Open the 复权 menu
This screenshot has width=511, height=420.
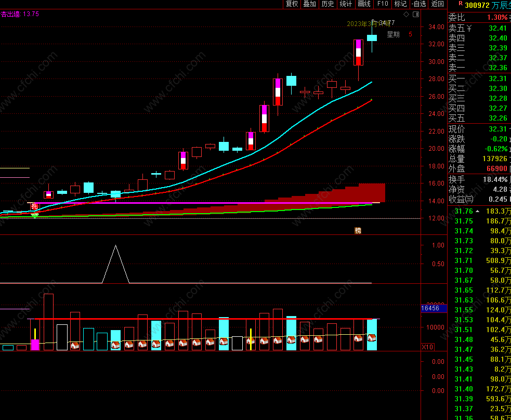(x=292, y=4)
